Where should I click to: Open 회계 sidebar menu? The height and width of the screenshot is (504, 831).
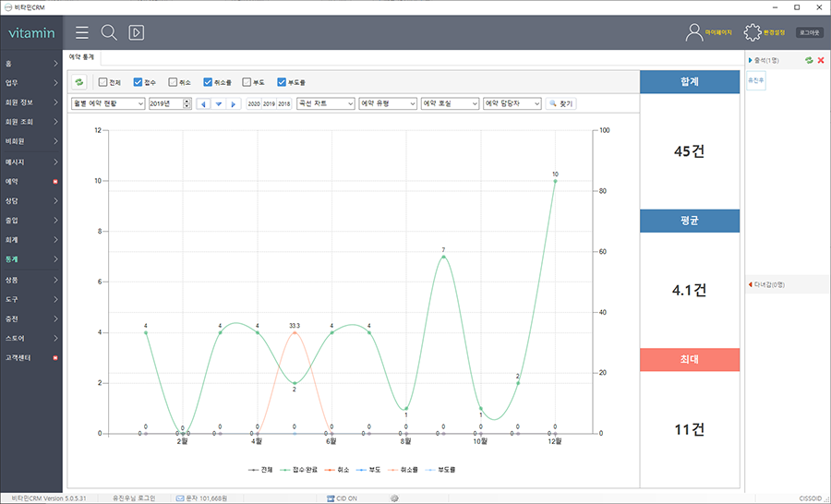[31, 240]
